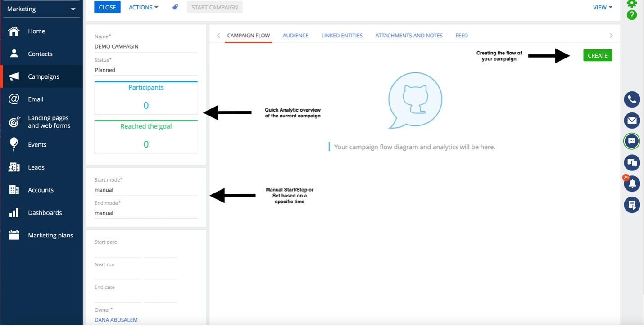This screenshot has width=644, height=327.
Task: Open the chat bubble icon on right
Action: [632, 141]
